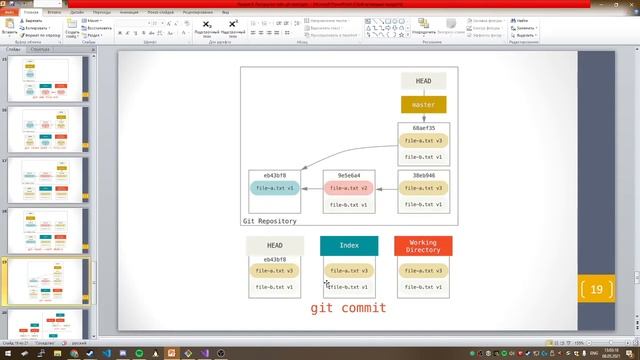Align text right

[x=269, y=33]
